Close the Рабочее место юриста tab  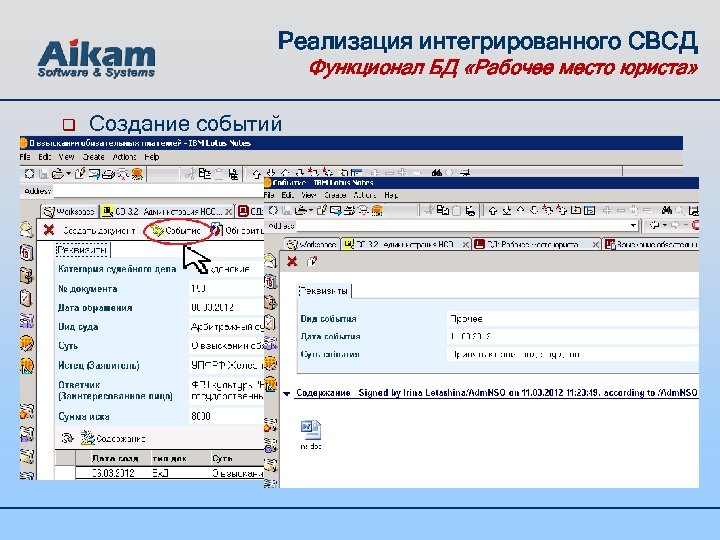596,245
